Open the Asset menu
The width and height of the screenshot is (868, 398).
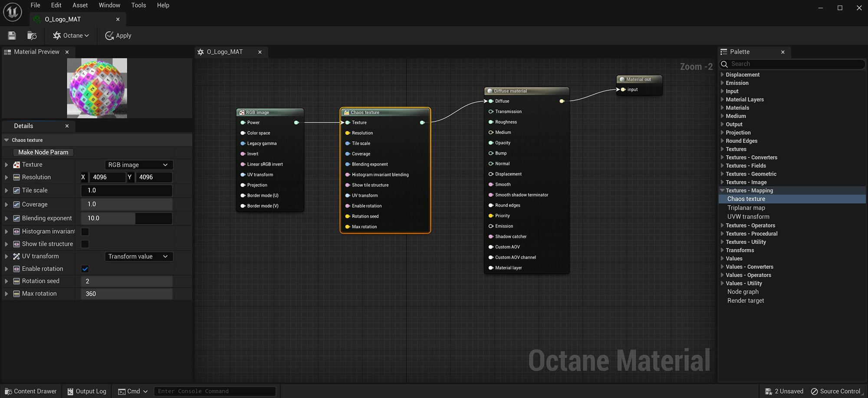pyautogui.click(x=80, y=5)
